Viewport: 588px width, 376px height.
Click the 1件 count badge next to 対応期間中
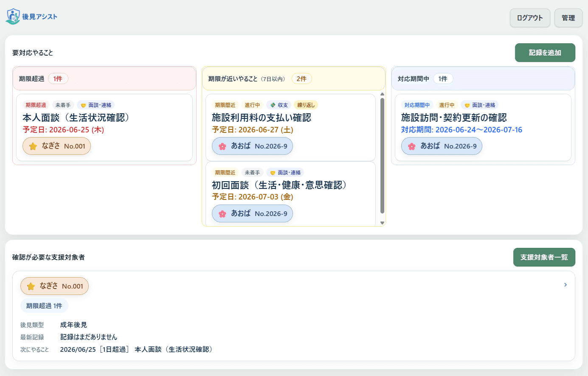pos(443,79)
